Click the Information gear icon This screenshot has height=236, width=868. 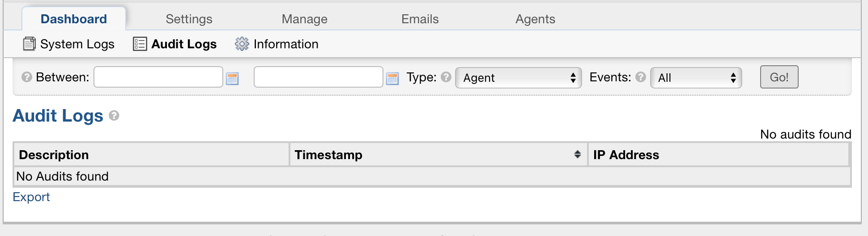click(242, 44)
